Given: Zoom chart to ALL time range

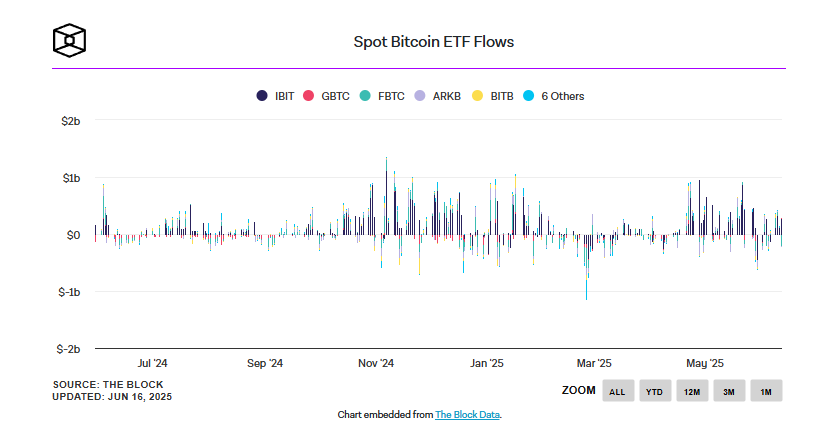Looking at the screenshot, I should click(617, 391).
